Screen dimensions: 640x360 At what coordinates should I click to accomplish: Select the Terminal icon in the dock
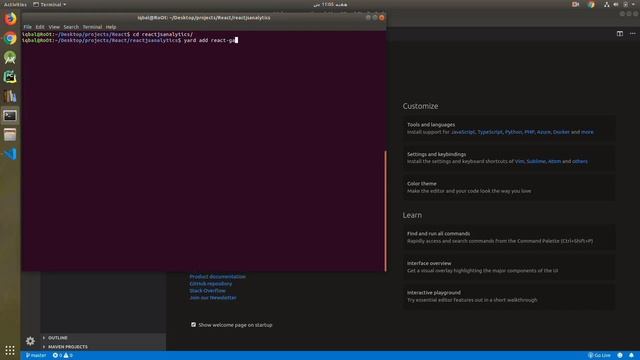coord(10,116)
